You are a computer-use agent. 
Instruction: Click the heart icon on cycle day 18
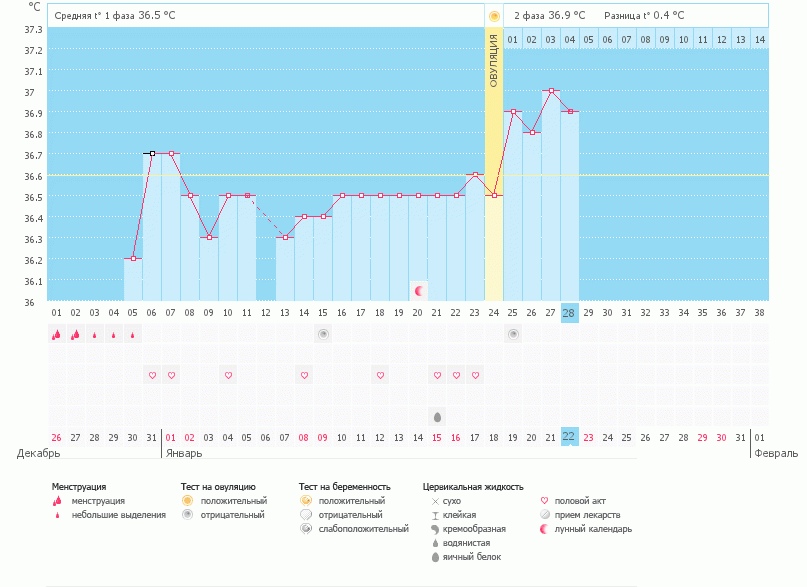pyautogui.click(x=380, y=375)
